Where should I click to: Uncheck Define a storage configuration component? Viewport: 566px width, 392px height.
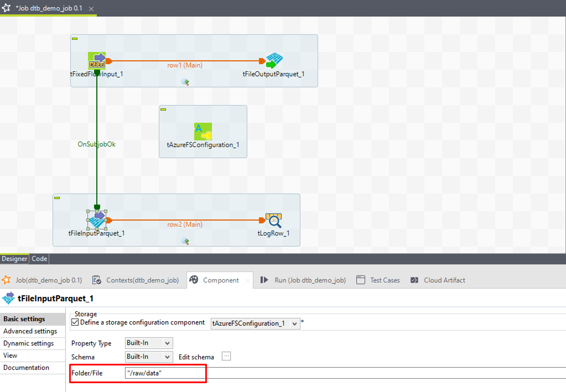point(75,323)
